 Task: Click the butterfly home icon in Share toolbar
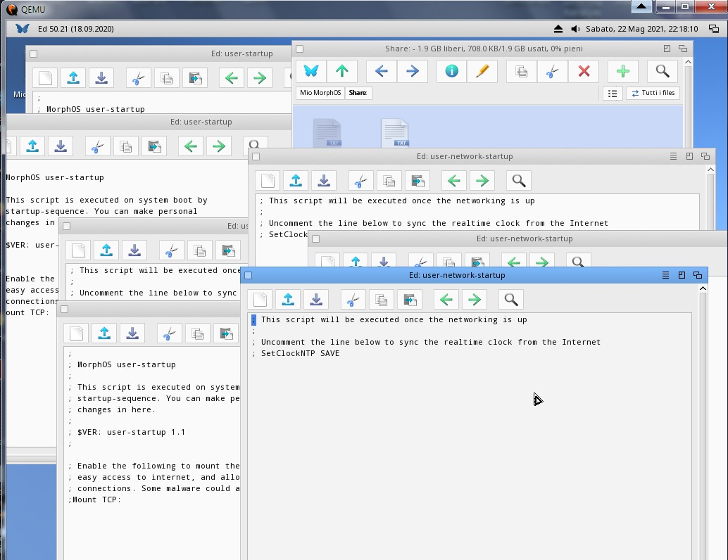(310, 71)
